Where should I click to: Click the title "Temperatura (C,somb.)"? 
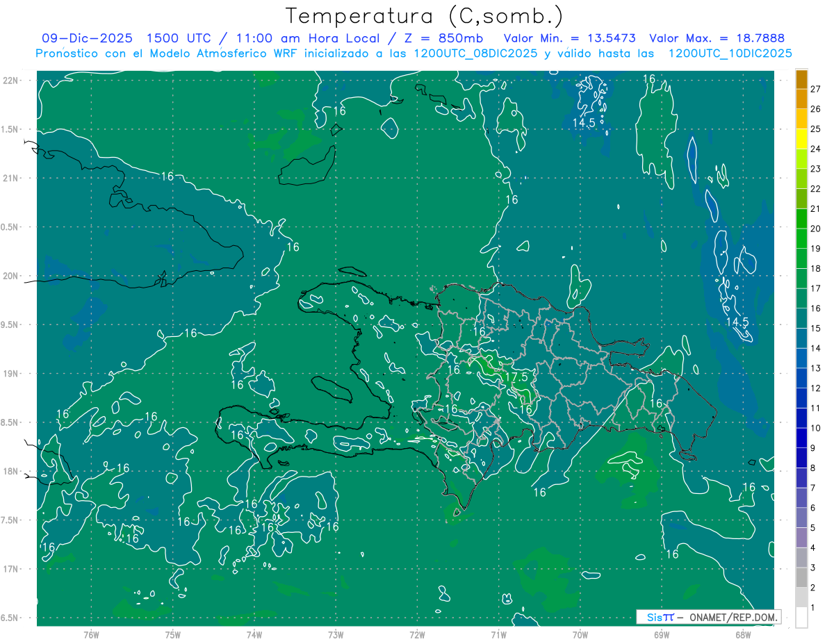(424, 16)
